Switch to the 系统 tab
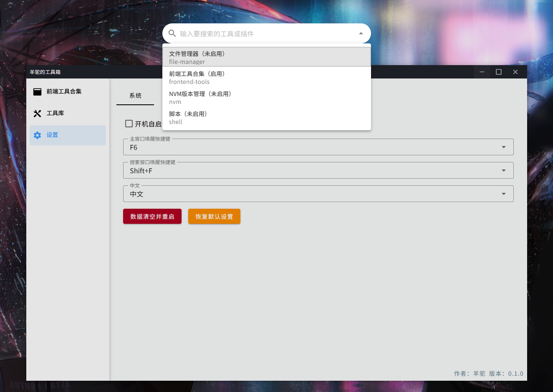Image resolution: width=553 pixels, height=392 pixels. point(135,96)
